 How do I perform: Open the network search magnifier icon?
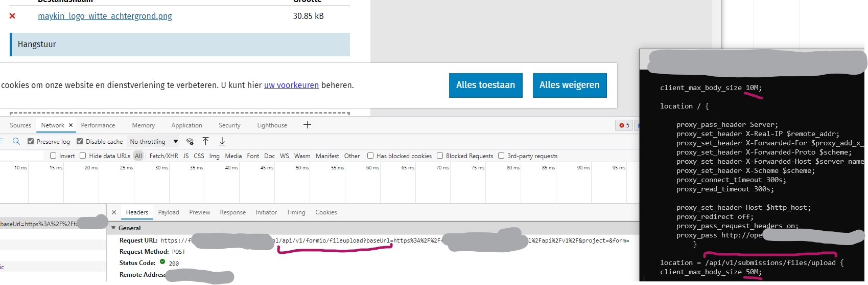coord(16,141)
